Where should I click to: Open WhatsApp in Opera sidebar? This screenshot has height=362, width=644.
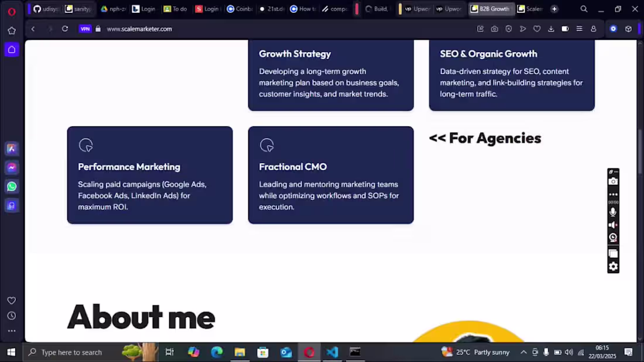[x=12, y=187]
